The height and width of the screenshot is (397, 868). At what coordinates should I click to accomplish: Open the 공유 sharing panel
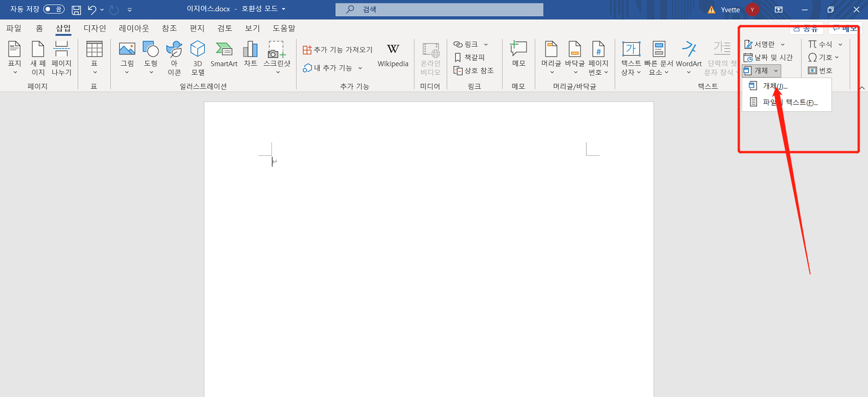point(806,27)
